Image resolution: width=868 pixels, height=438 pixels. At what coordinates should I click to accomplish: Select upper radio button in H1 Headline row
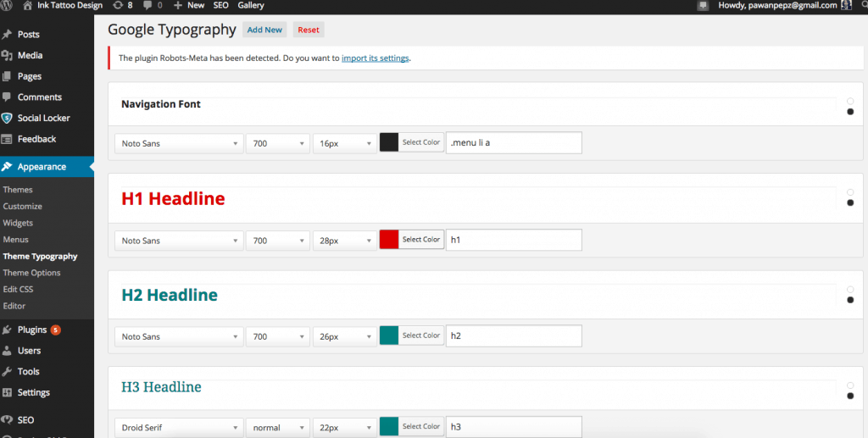[850, 192]
